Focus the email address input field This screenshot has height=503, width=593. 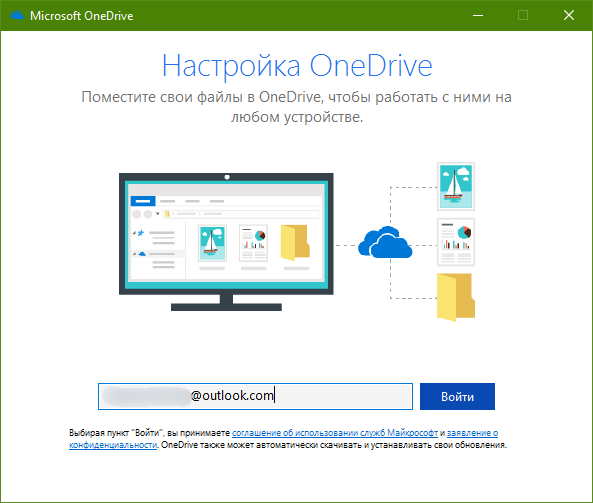[255, 396]
